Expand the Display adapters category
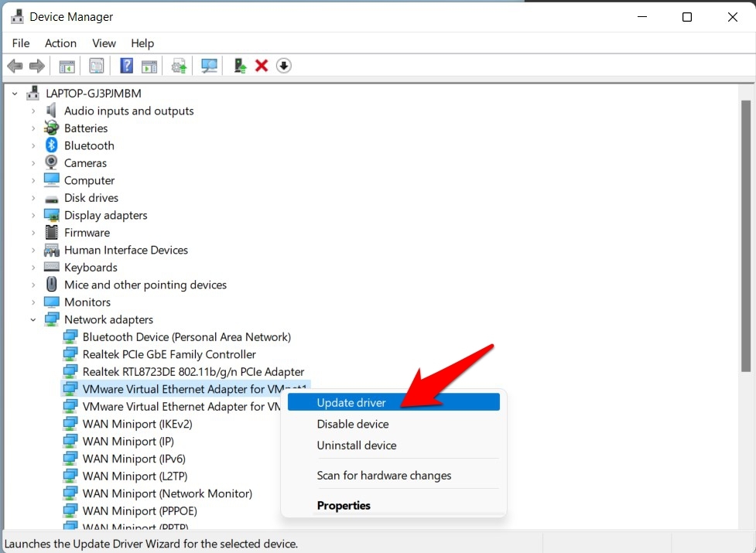 pos(33,215)
